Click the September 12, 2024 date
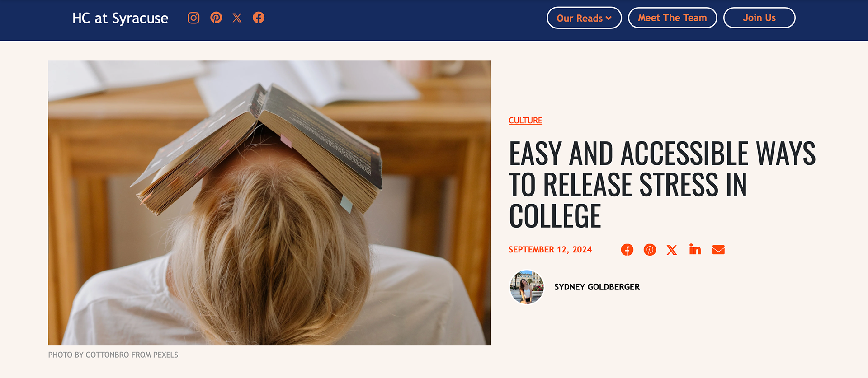This screenshot has height=378, width=868. pyautogui.click(x=550, y=250)
